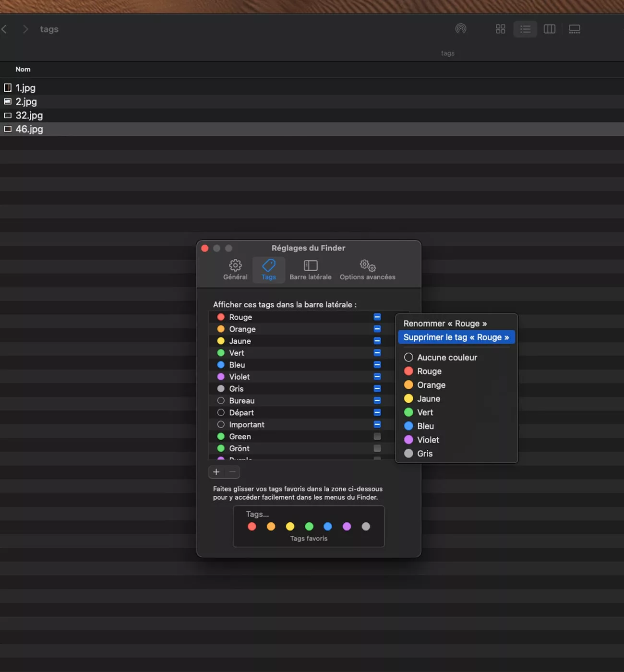Go forward in Finder window

25,29
